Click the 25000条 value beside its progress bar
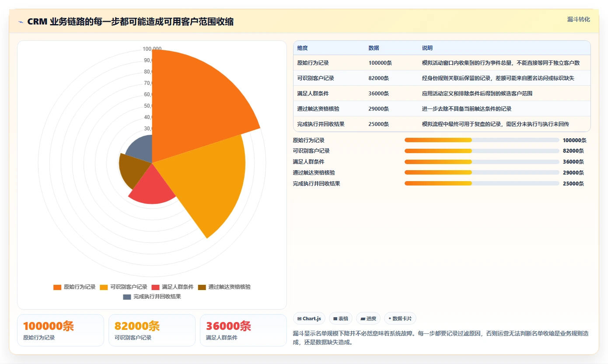The height and width of the screenshot is (364, 608). click(x=573, y=184)
